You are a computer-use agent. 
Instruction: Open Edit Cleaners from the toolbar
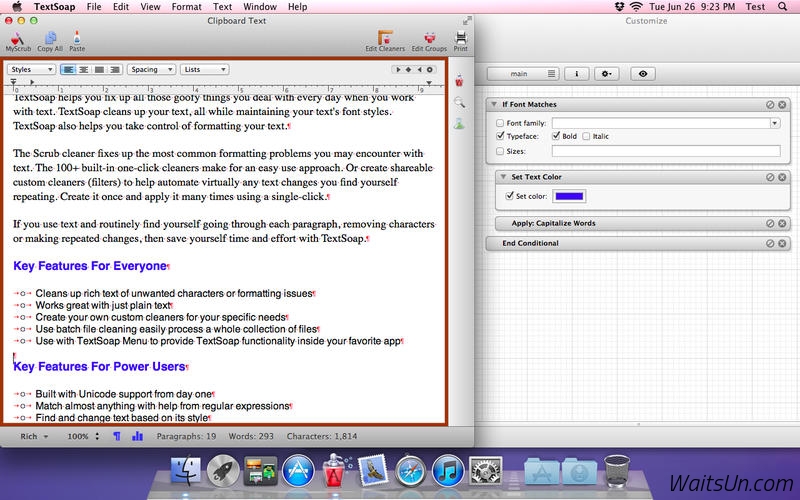click(385, 41)
